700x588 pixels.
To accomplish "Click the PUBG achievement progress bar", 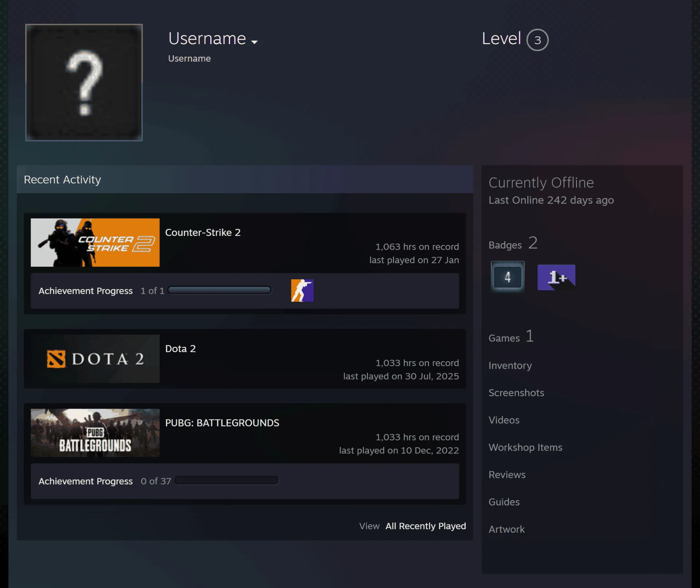I will pos(226,480).
